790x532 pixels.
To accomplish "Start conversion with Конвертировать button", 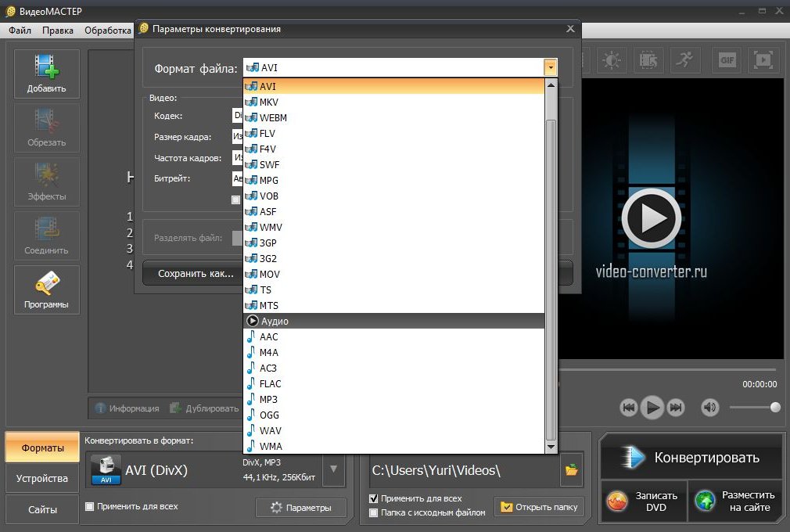I will point(691,458).
